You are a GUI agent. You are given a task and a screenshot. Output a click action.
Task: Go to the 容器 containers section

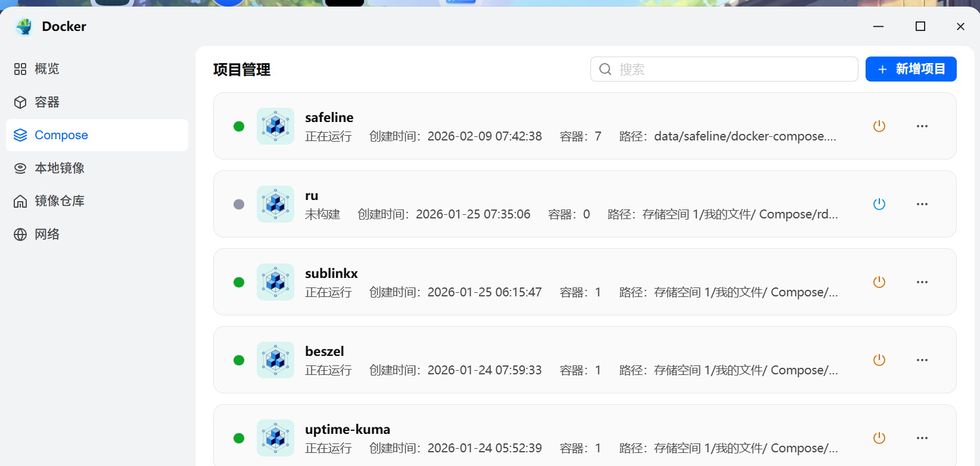pos(97,102)
